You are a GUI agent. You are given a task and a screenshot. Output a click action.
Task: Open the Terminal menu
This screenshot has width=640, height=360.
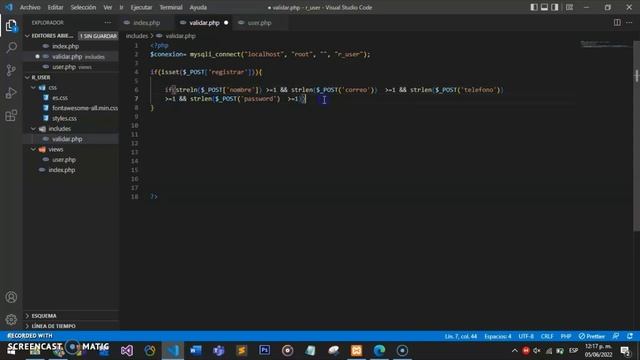coord(171,7)
